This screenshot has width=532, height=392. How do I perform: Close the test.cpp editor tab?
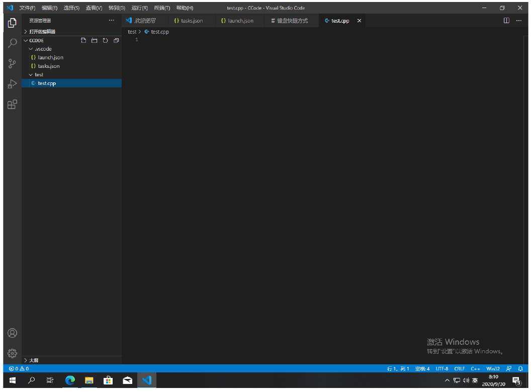tap(360, 21)
